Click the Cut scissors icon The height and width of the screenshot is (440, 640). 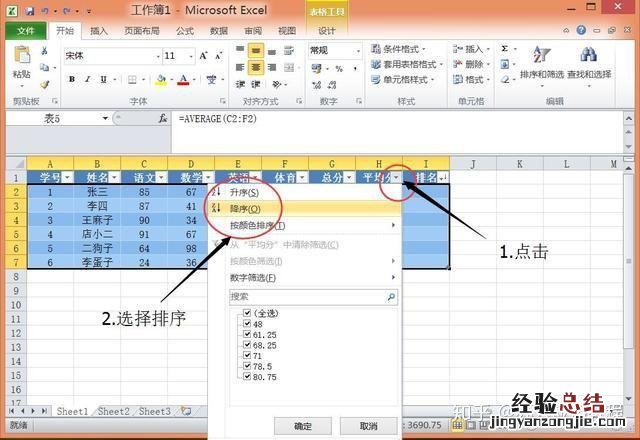(x=44, y=50)
